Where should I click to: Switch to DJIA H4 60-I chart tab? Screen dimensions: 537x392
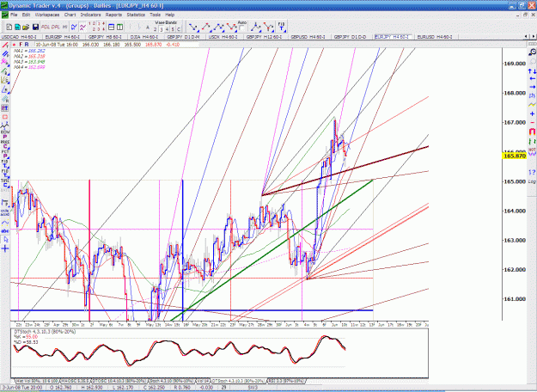click(x=145, y=37)
